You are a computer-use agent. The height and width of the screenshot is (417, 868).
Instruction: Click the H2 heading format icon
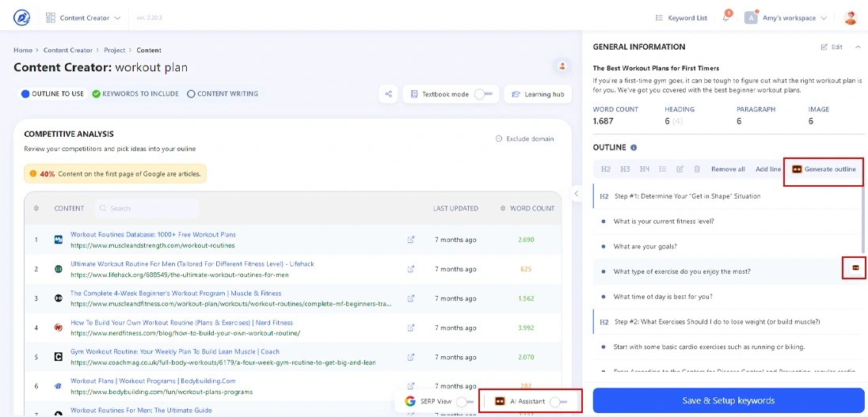pyautogui.click(x=605, y=169)
